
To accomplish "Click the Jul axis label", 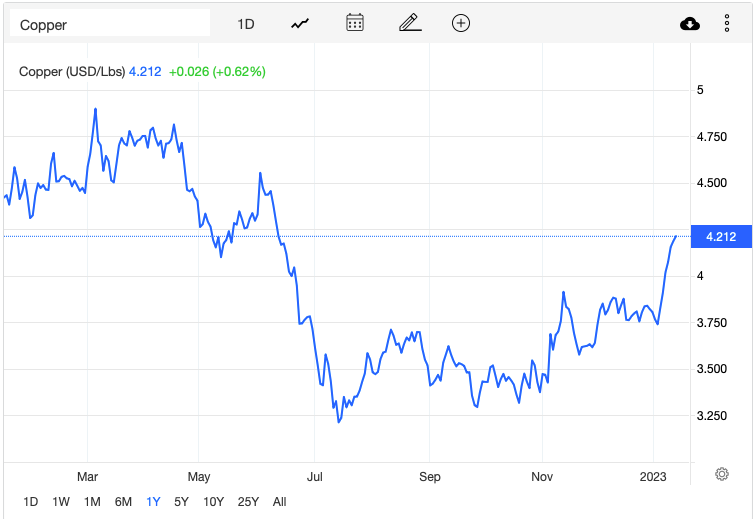I will coord(315,477).
